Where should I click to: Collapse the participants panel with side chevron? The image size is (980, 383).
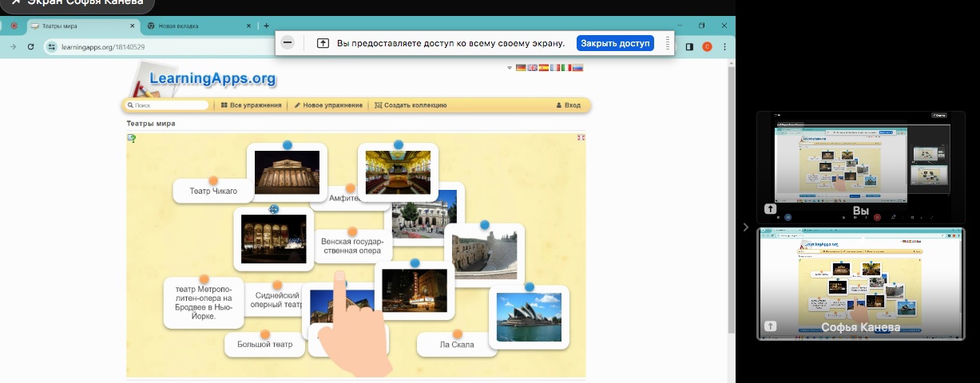tap(746, 227)
